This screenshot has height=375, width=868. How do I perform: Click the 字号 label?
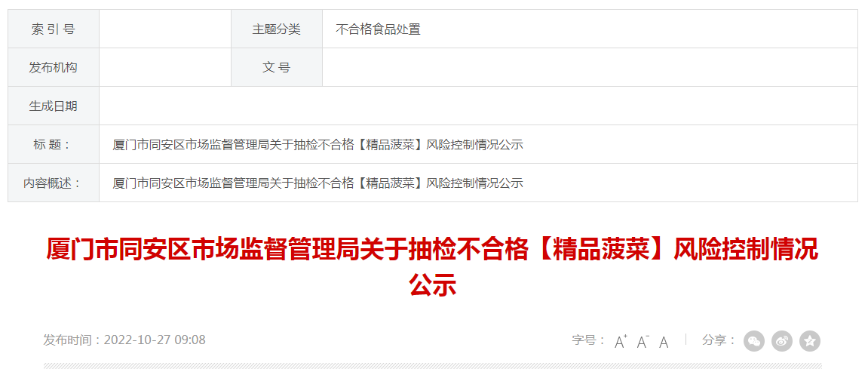click(588, 340)
